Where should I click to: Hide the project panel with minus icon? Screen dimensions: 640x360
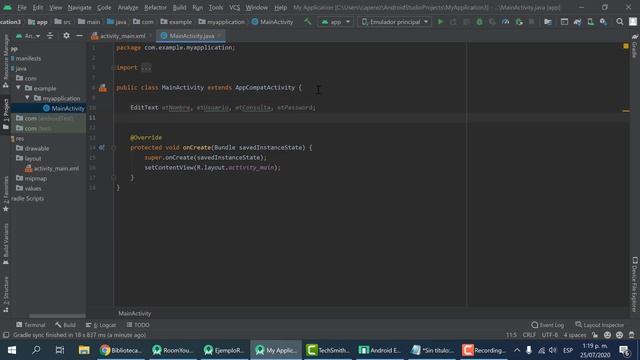click(79, 36)
